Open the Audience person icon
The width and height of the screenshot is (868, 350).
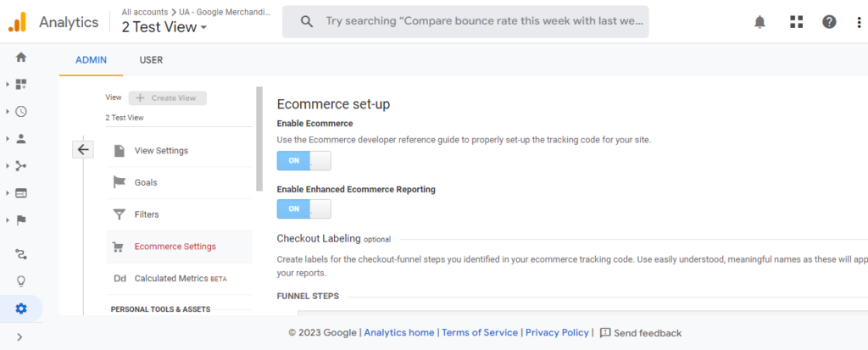tap(21, 138)
